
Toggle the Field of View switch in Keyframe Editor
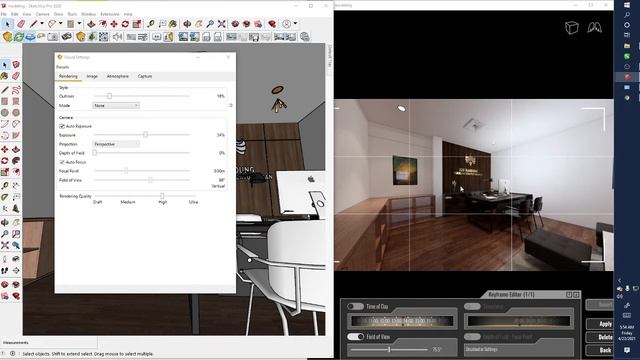(x=355, y=337)
